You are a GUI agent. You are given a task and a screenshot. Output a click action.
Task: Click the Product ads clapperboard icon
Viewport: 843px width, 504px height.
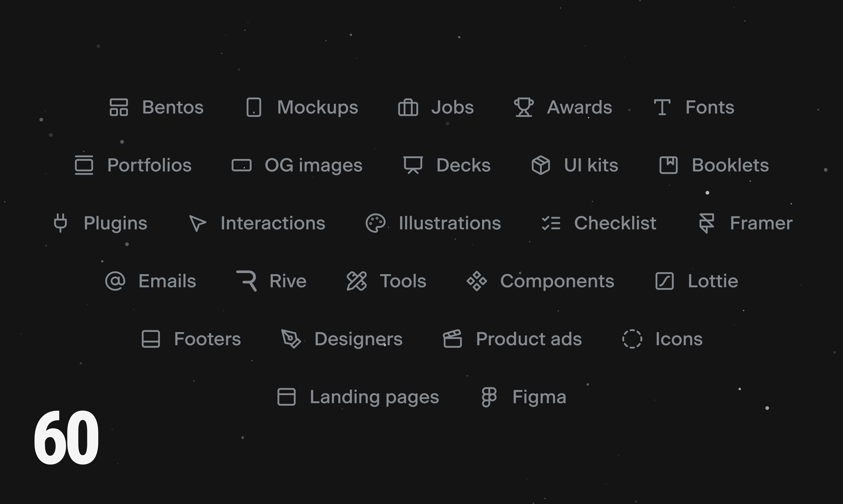click(452, 339)
